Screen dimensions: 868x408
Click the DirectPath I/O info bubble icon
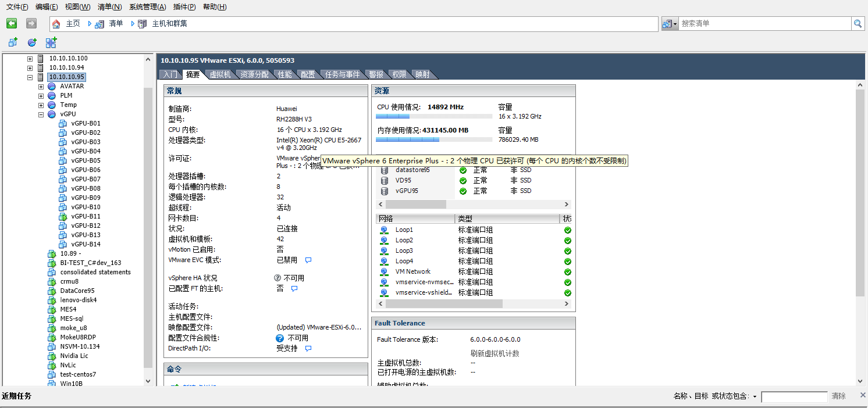pyautogui.click(x=308, y=349)
